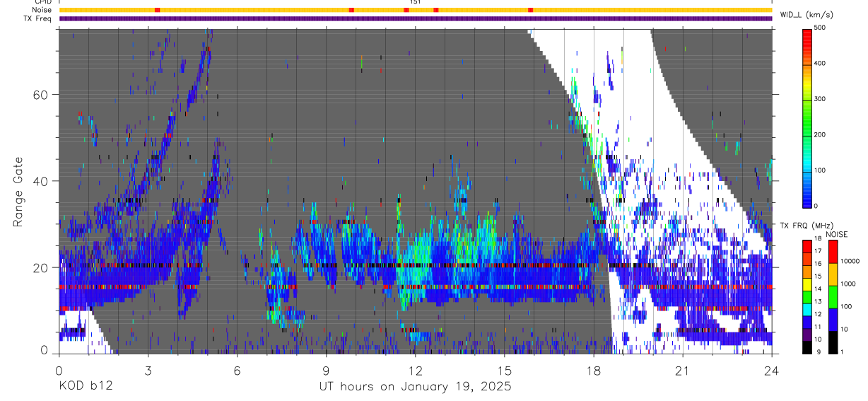Click the 12 tick on UT hours axis

click(x=416, y=370)
